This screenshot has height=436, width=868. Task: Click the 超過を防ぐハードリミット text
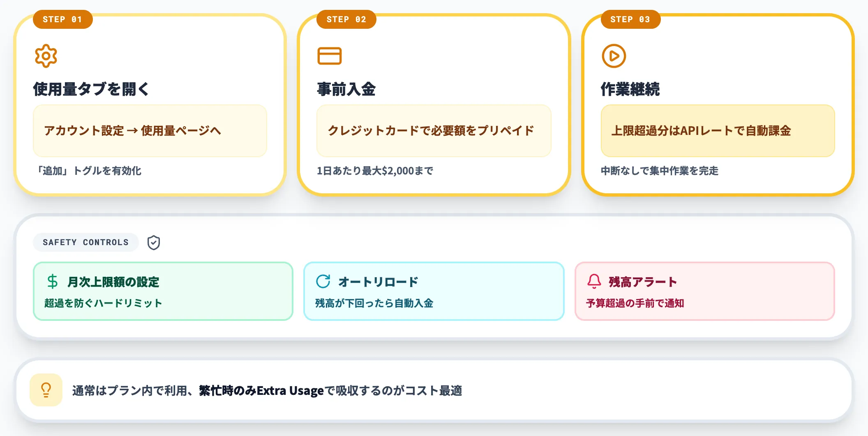(x=103, y=303)
